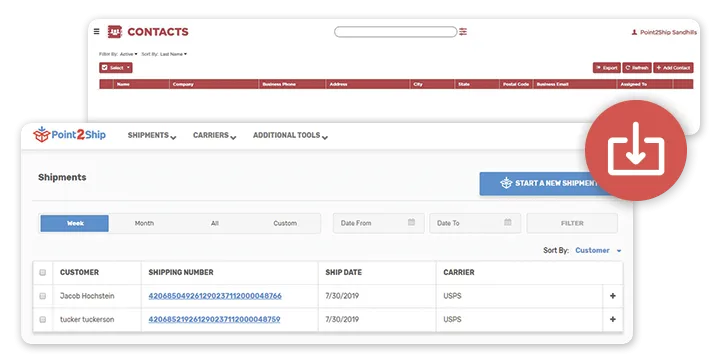The height and width of the screenshot is (362, 720).
Task: Click Assigned To column header in Contacts
Action: (x=633, y=84)
